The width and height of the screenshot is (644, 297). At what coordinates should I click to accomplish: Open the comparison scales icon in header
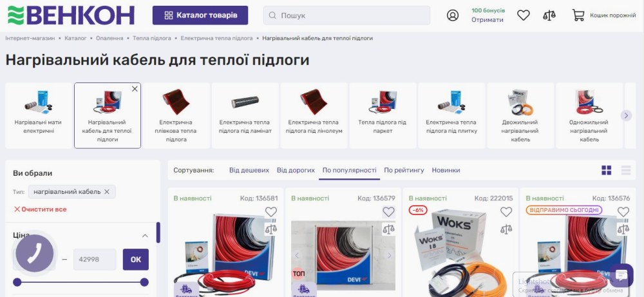click(x=549, y=15)
